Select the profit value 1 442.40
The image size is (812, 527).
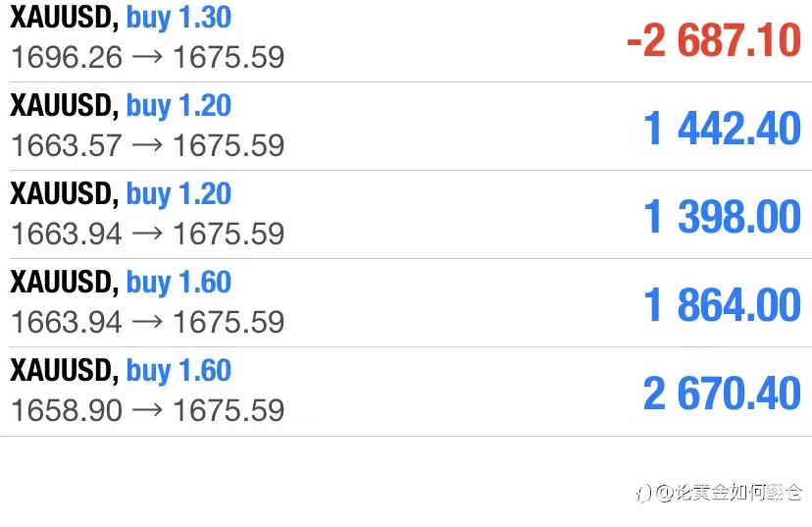722,129
